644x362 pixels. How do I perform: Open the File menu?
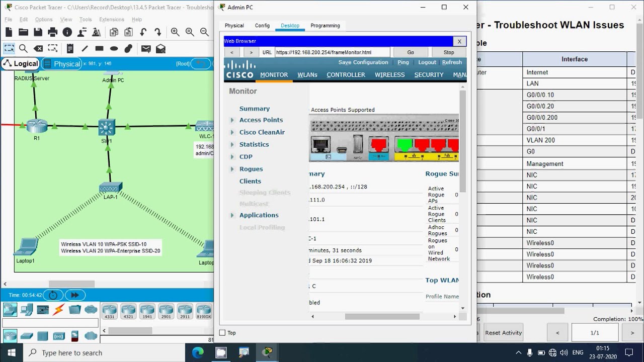(9, 20)
